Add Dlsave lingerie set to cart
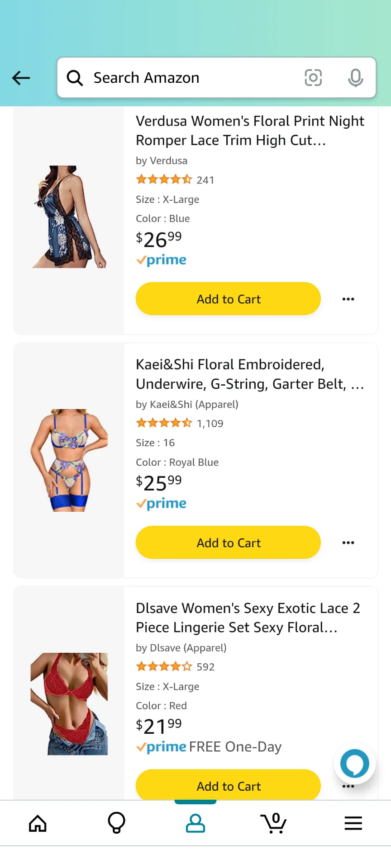This screenshot has height=868, width=391. click(228, 785)
